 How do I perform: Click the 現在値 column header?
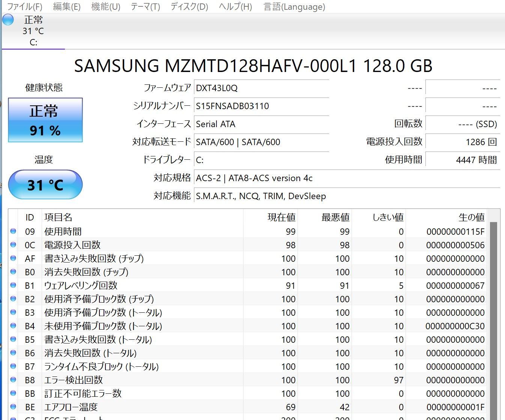pyautogui.click(x=271, y=217)
